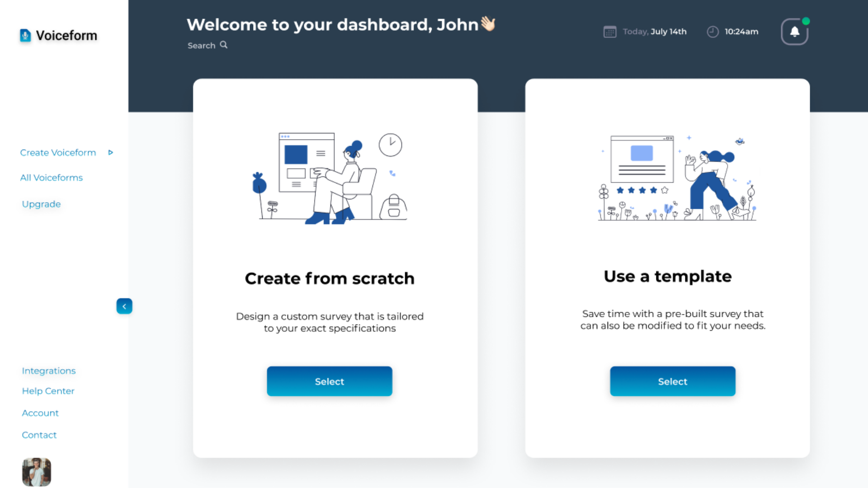Select All Voiceforms menu item

pos(51,178)
